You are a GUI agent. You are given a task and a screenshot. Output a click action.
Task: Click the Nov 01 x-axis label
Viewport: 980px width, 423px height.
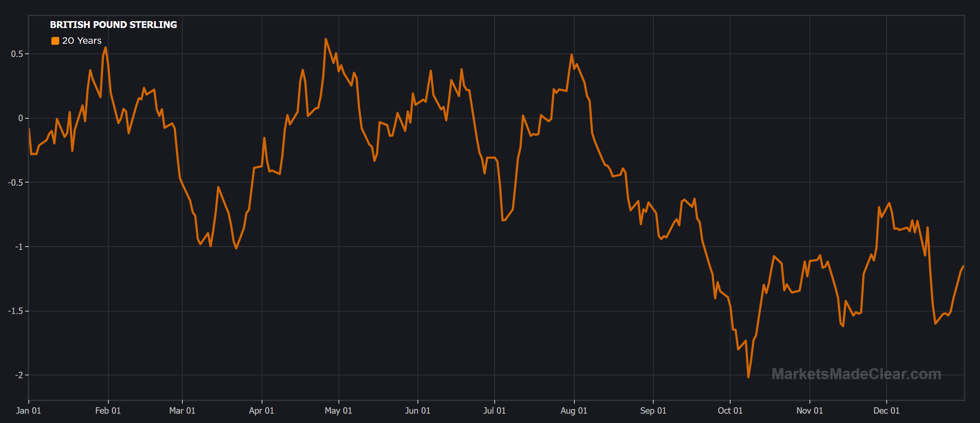[x=809, y=410]
